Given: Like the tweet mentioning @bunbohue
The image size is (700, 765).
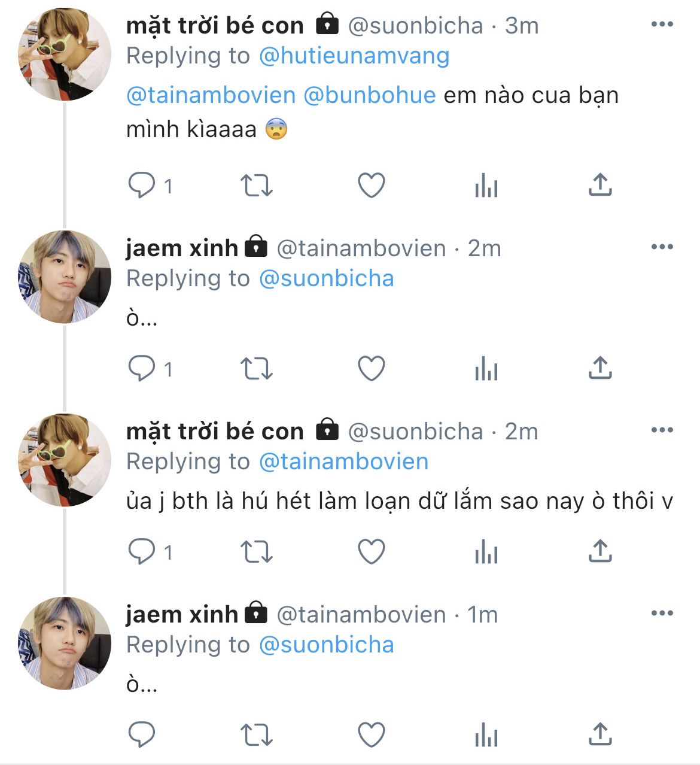Looking at the screenshot, I should pos(371,185).
